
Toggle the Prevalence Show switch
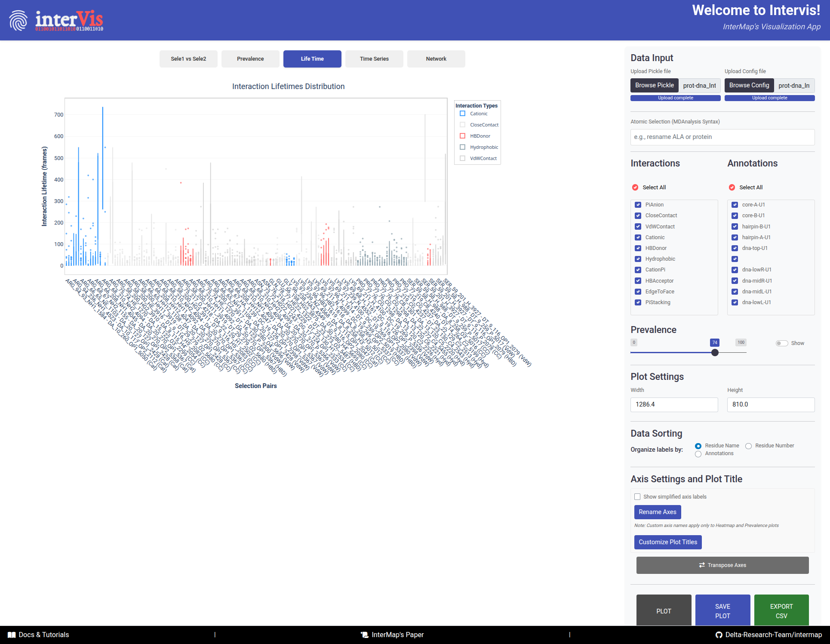781,343
